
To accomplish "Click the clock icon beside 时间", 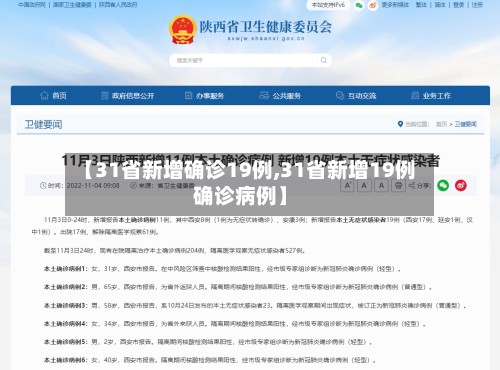I will 43,185.
